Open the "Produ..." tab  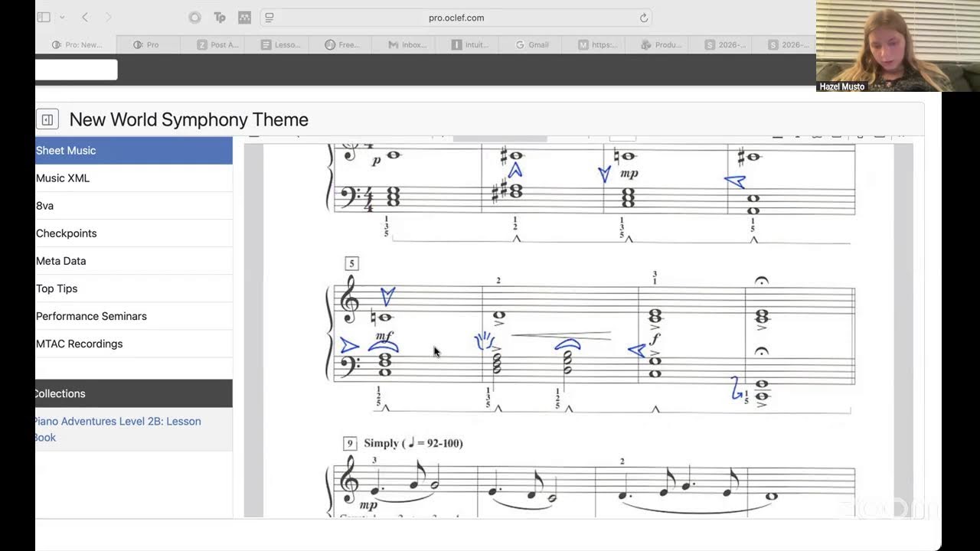click(661, 44)
